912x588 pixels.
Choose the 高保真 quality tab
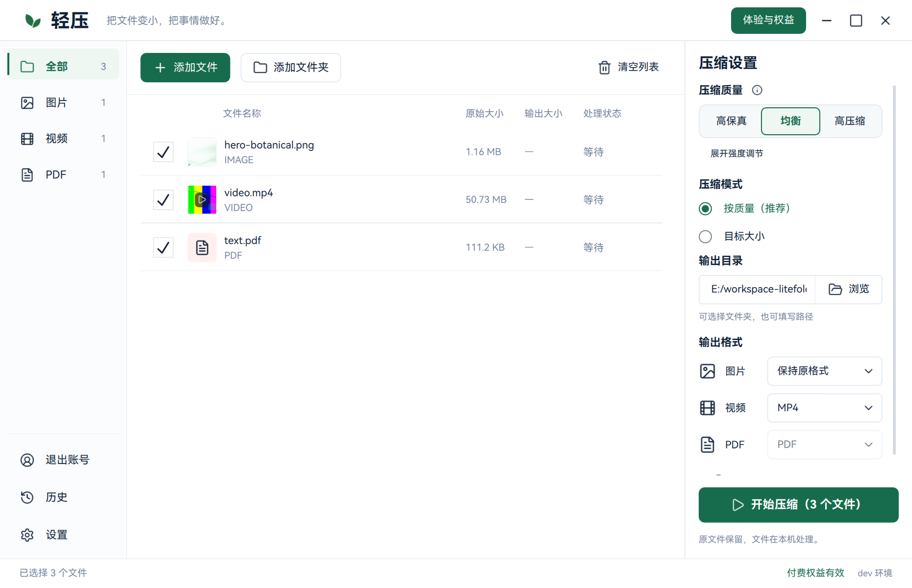[x=732, y=121]
